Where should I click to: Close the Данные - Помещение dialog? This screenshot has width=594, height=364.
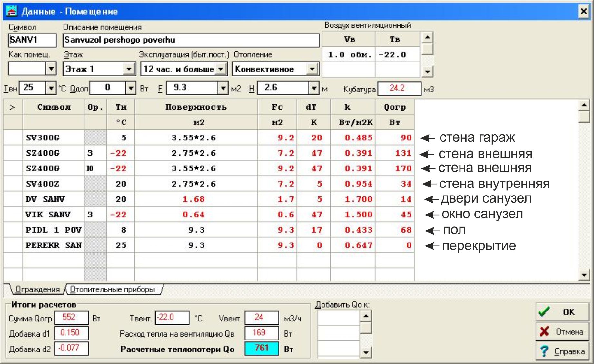[583, 12]
